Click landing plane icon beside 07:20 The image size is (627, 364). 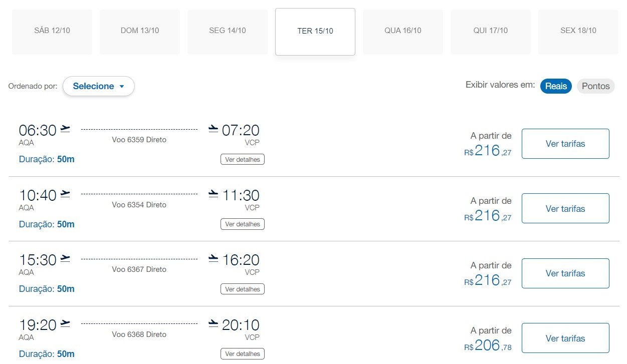214,129
